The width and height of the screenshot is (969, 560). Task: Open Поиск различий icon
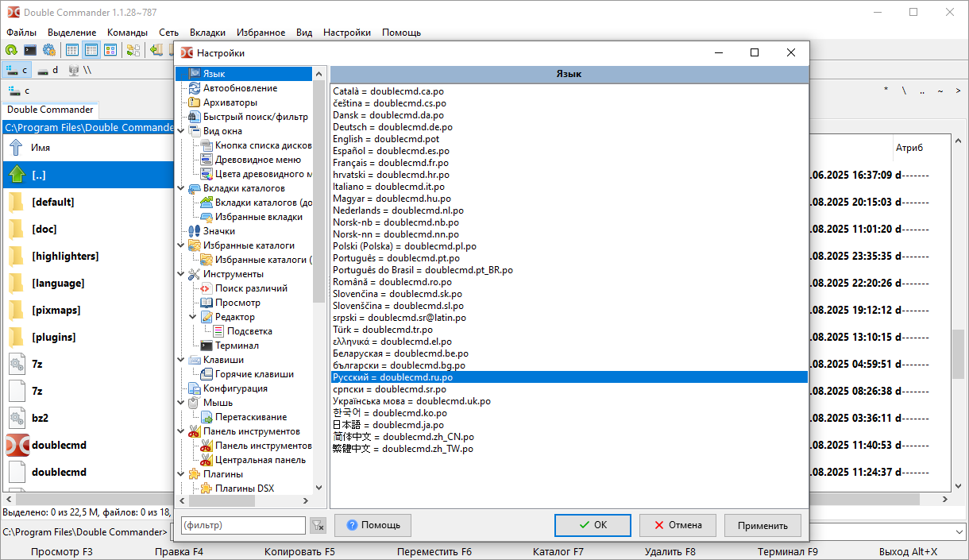pos(207,288)
